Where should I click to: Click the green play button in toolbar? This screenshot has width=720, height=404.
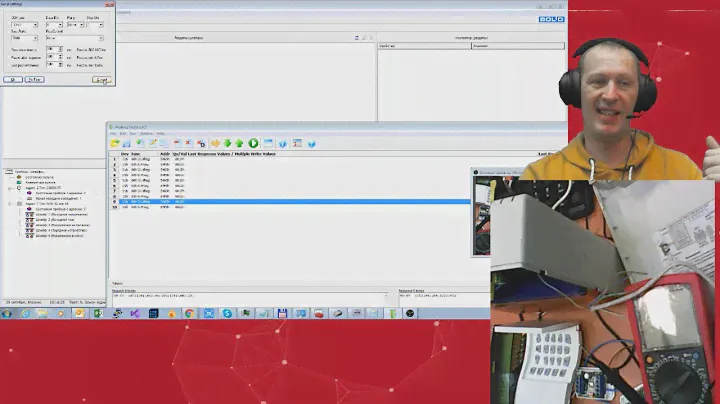tap(254, 144)
